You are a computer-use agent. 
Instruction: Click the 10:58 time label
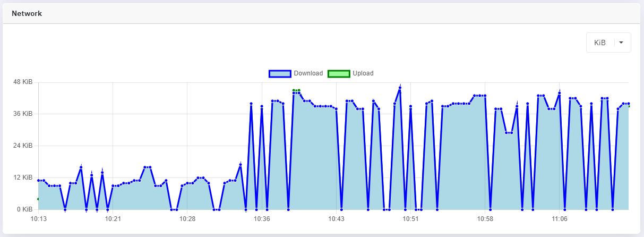tap(485, 219)
